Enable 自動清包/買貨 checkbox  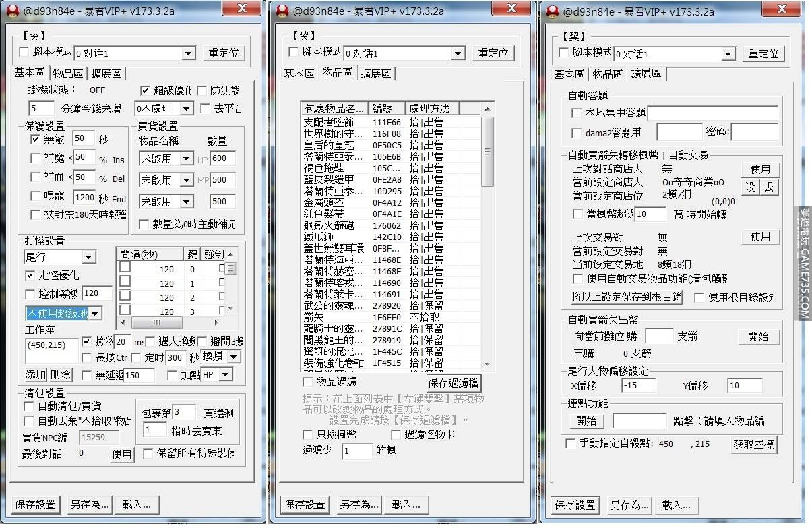(x=28, y=406)
